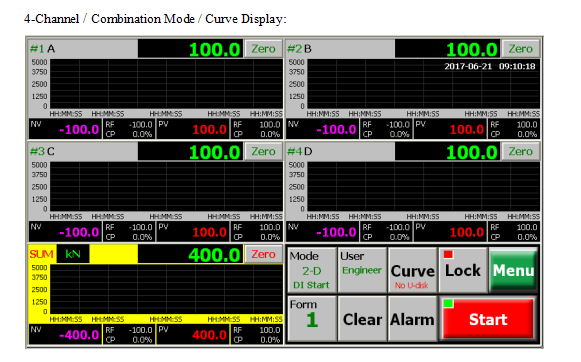Click the channel #1 A curve chart
The image size is (581, 362).
pos(166,84)
